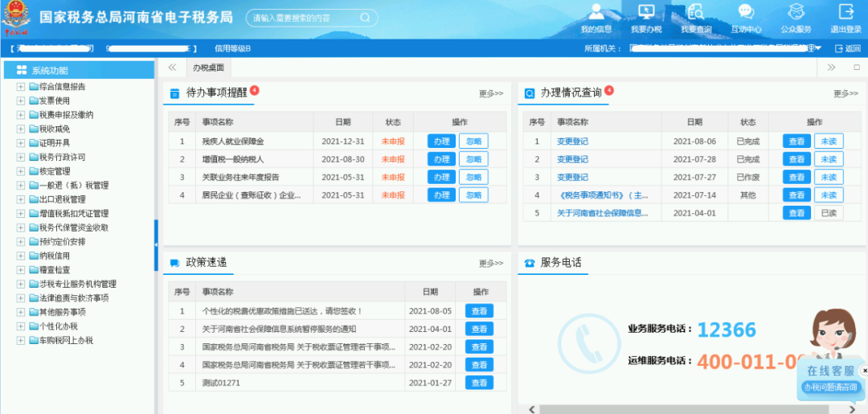Viewport: 868px width, 414px height.
Task: Click the square maximize icon in tab bar
Action: pyautogui.click(x=857, y=68)
